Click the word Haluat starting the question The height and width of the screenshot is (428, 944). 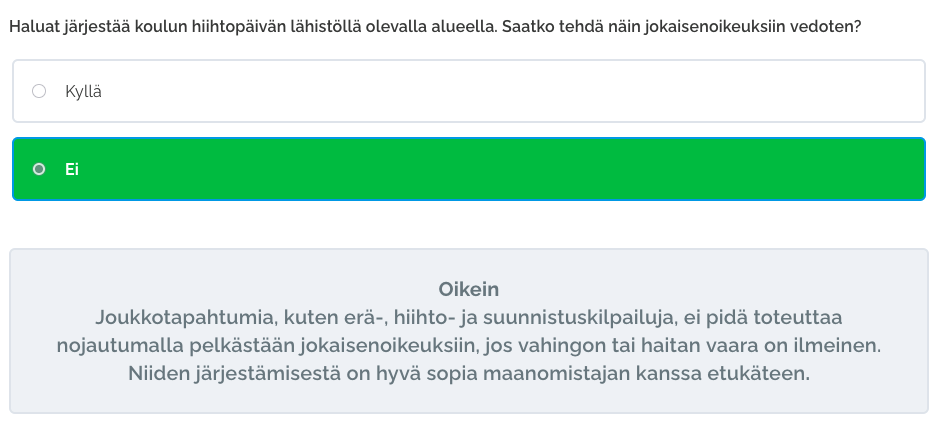35,27
